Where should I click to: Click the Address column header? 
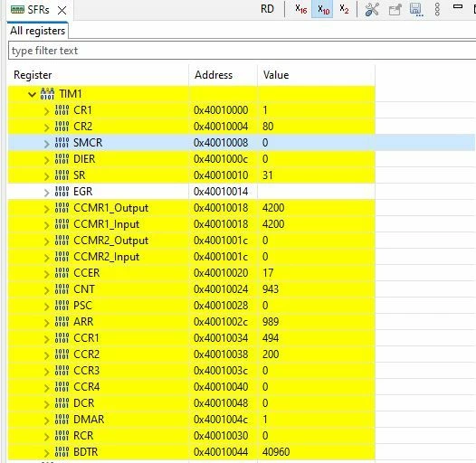[x=224, y=75]
